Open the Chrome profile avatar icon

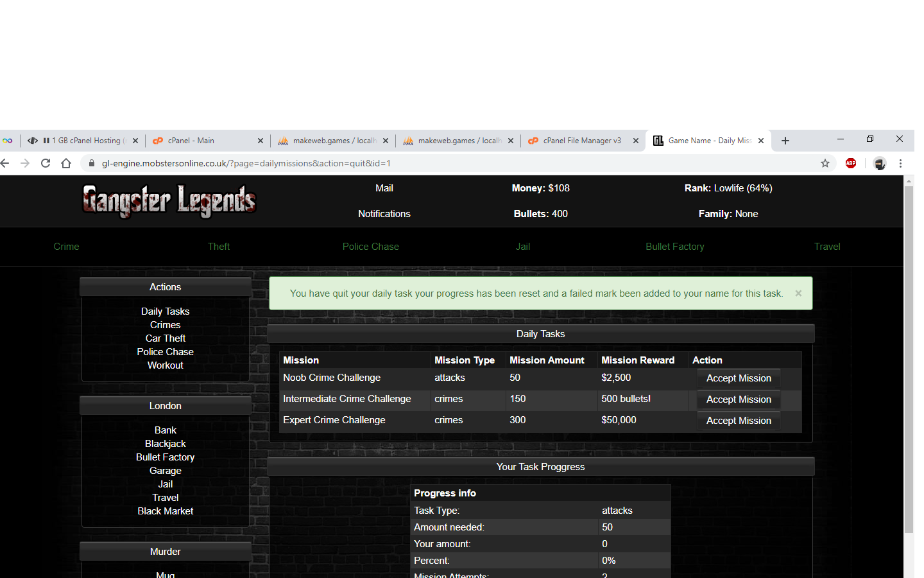879,163
